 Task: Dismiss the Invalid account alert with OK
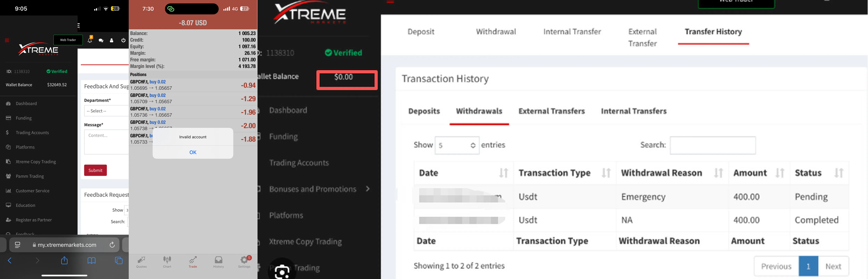tap(193, 152)
